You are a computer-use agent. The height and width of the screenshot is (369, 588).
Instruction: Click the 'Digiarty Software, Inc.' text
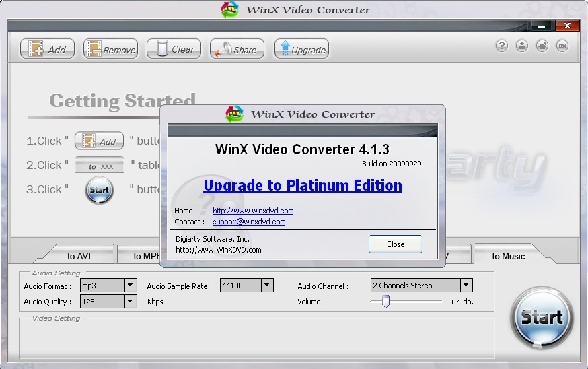[x=212, y=239]
